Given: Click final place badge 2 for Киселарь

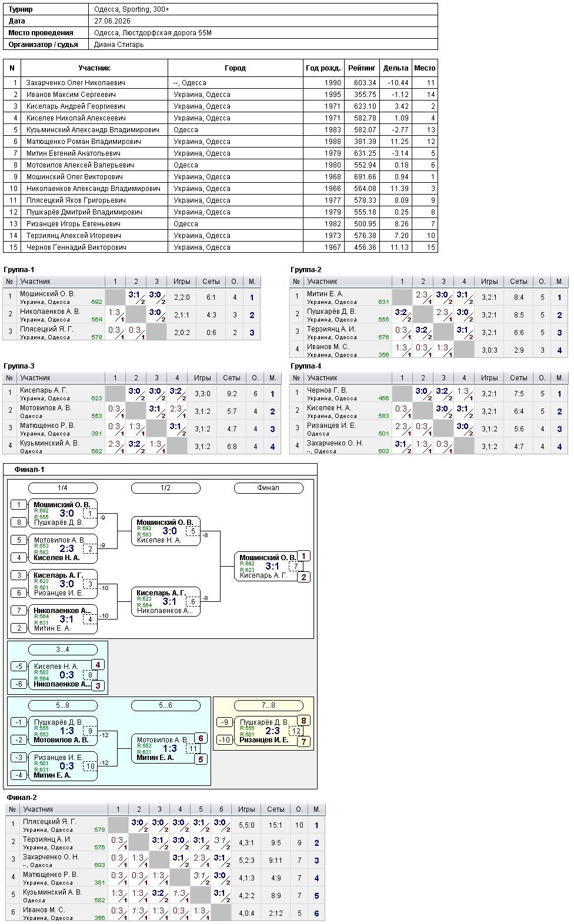Looking at the screenshot, I should (303, 577).
